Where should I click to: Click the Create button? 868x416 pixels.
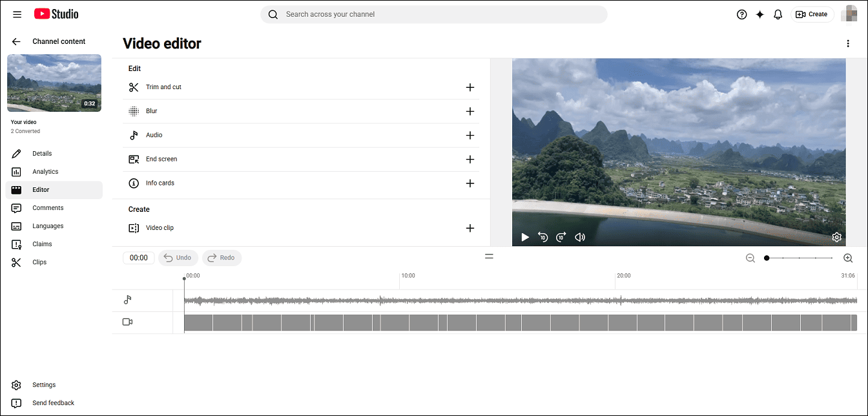pos(812,14)
